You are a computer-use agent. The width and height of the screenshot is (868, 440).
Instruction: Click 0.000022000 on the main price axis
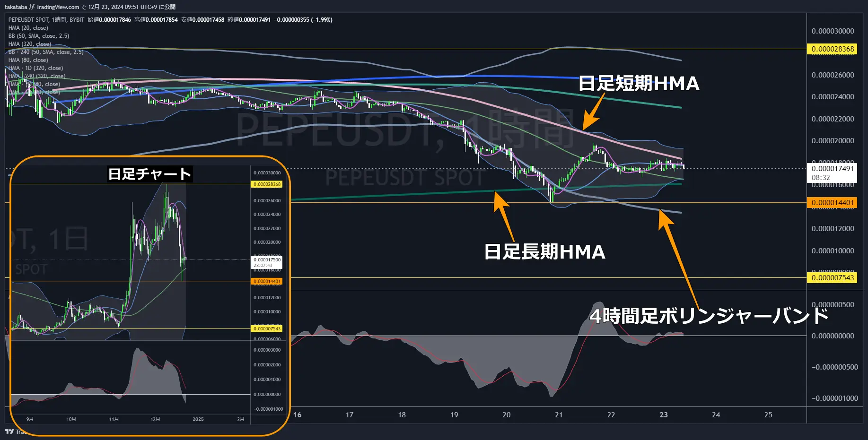tap(833, 119)
